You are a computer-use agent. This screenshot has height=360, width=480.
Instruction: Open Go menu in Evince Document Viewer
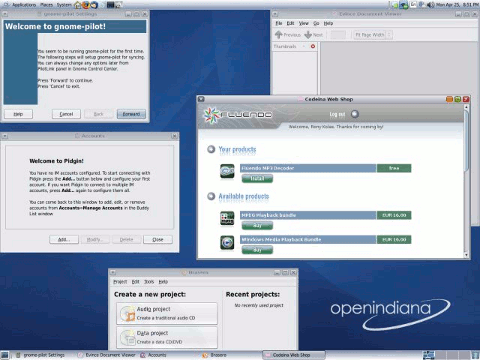pos(316,23)
